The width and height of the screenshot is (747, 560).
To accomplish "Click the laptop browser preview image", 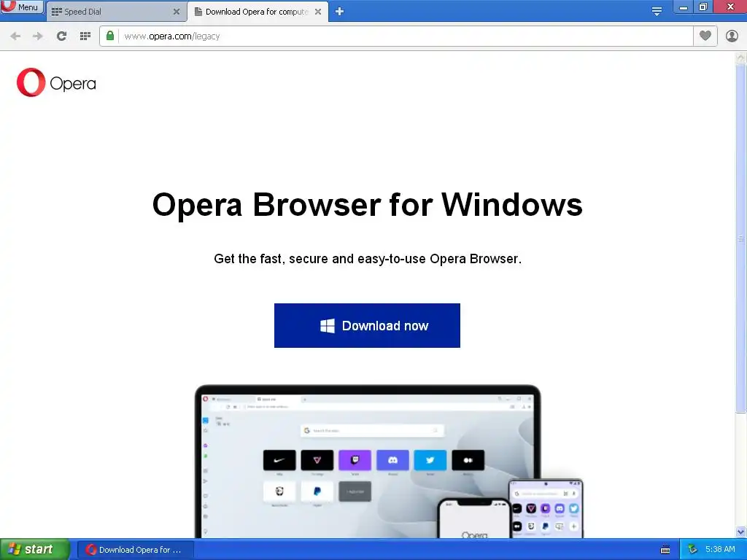I will [x=368, y=461].
